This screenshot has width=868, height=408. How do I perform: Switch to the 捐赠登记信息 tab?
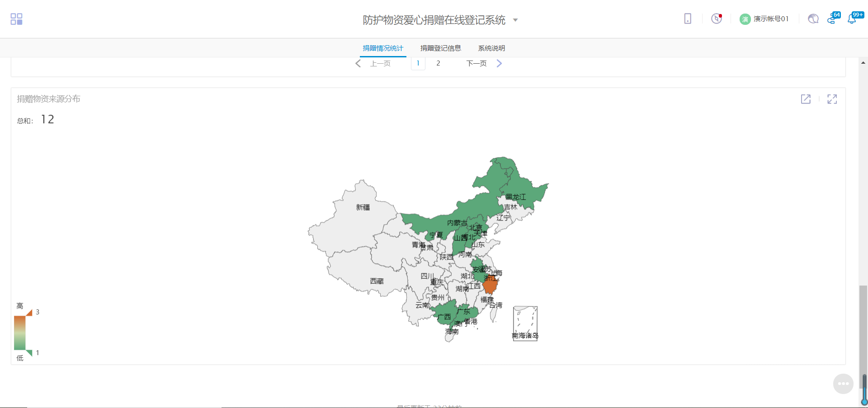click(x=441, y=48)
